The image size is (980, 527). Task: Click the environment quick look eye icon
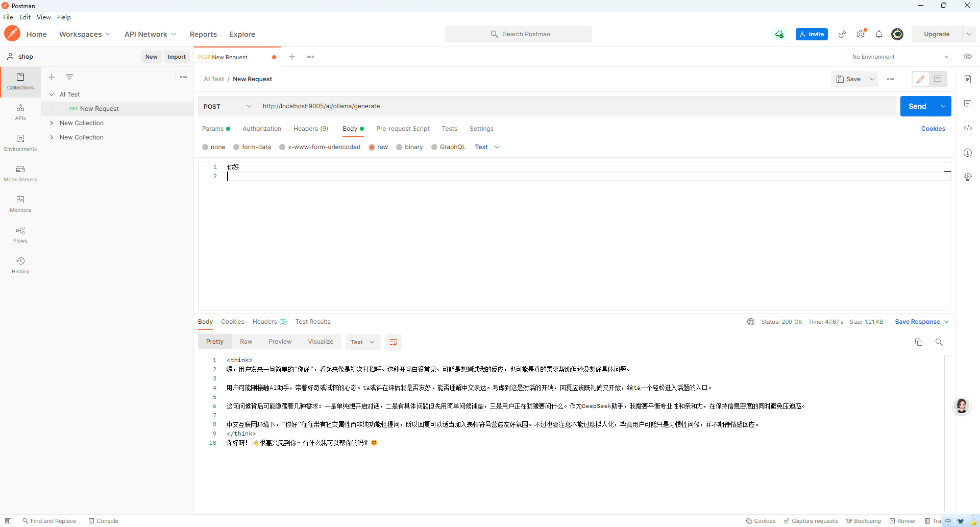click(968, 57)
